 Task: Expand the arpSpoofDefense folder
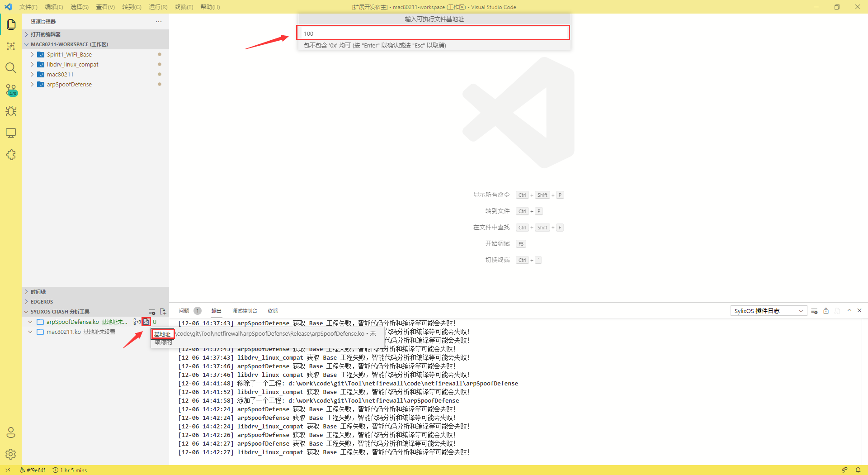click(x=95, y=84)
